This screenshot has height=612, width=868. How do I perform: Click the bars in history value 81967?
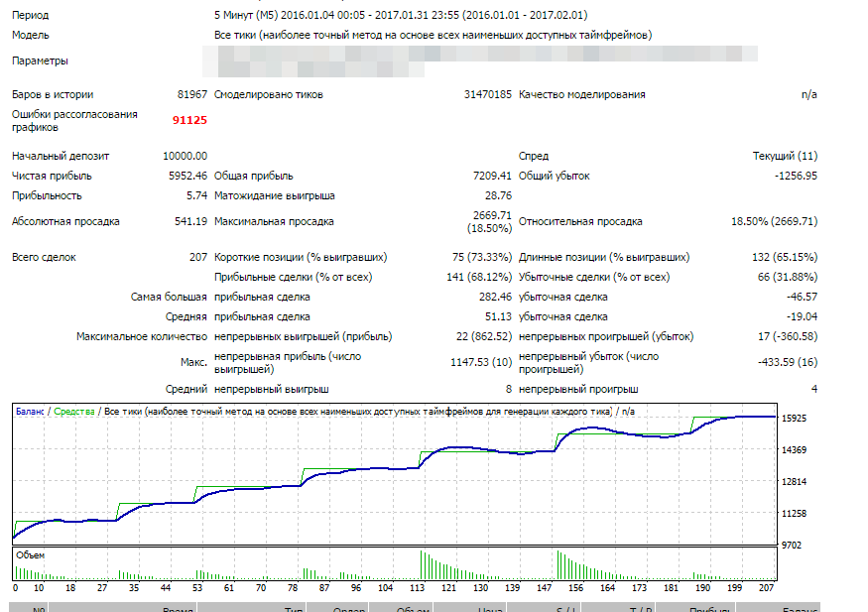pos(191,94)
